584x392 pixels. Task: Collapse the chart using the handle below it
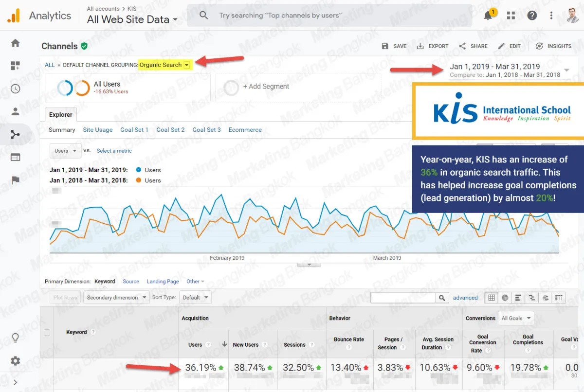coord(309,265)
